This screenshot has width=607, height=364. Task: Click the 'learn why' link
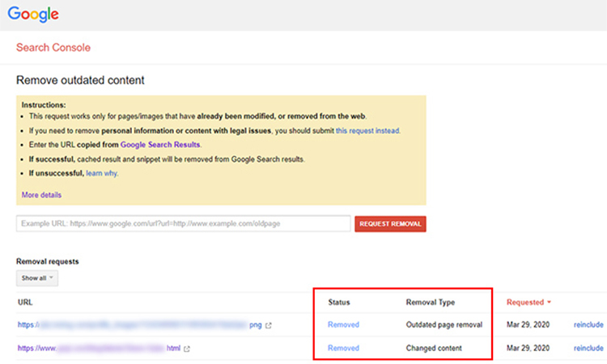[102, 174]
